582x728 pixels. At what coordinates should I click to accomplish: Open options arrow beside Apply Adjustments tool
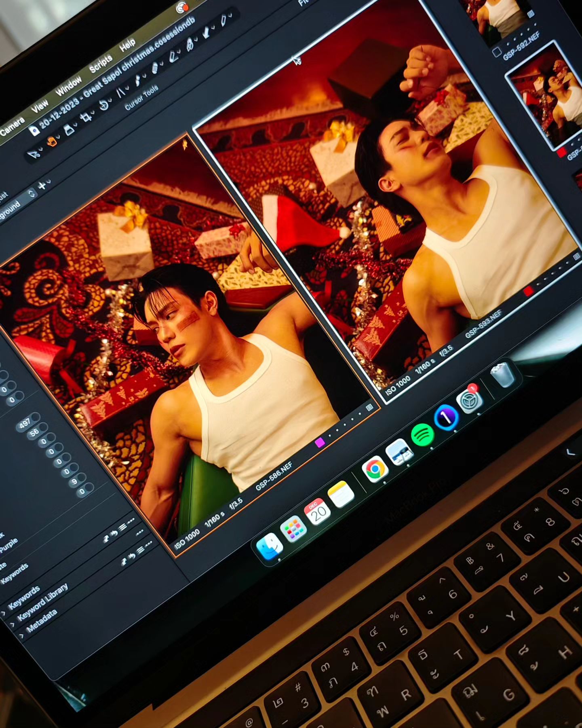click(213, 27)
